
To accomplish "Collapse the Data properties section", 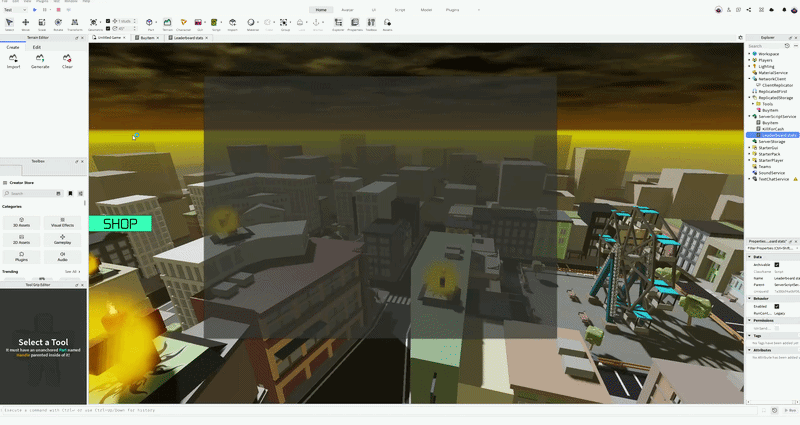I will [x=749, y=257].
